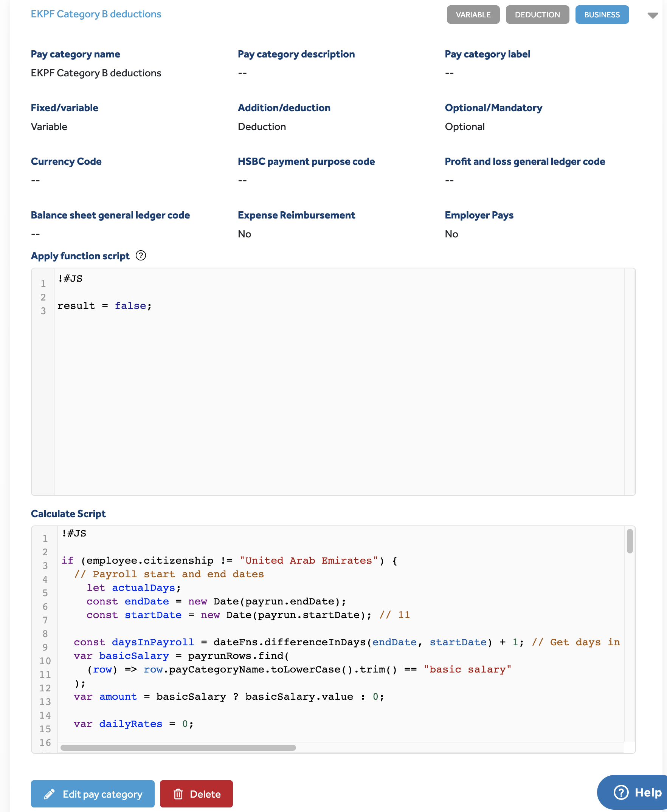This screenshot has height=812, width=667.
Task: Click the trash icon on Delete button
Action: tap(178, 794)
